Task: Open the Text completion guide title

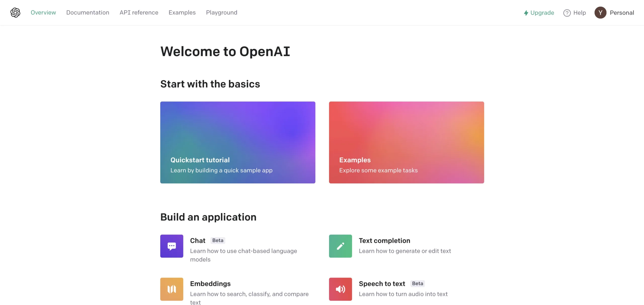Action: point(384,241)
